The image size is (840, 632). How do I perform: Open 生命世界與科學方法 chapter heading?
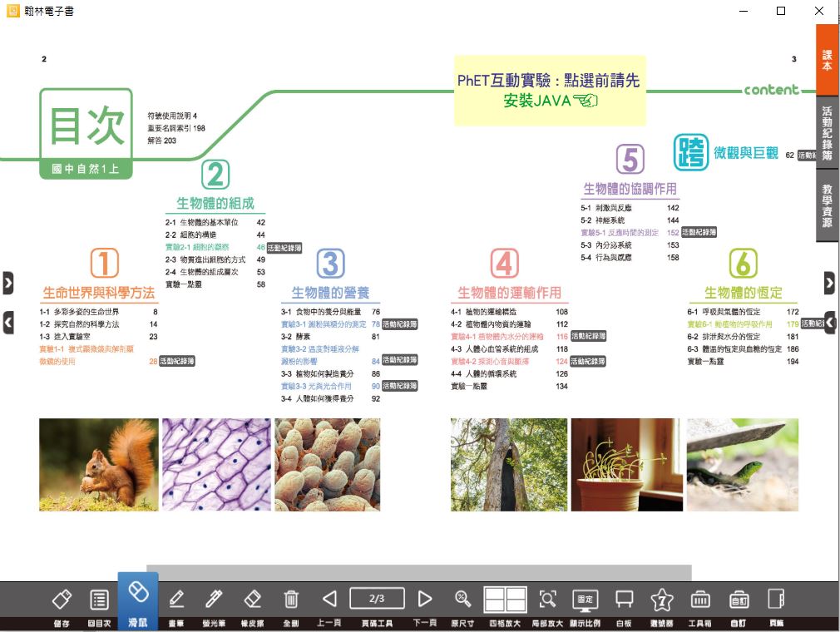99,293
